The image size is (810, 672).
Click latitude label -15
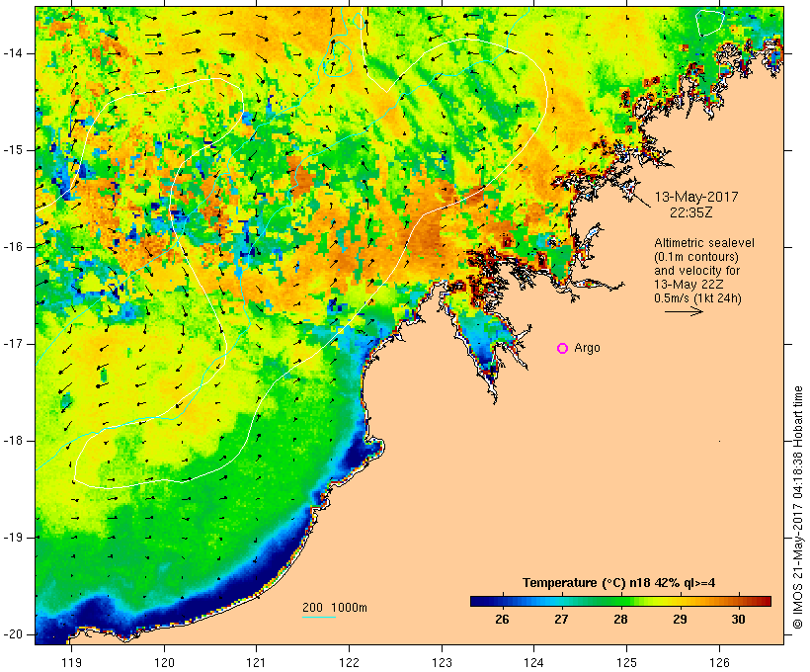pos(12,150)
